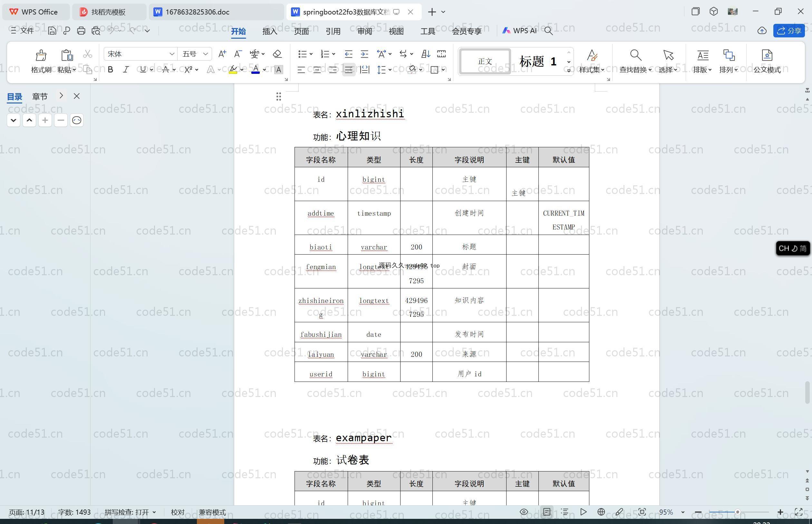Click the Save document icon

click(x=52, y=31)
